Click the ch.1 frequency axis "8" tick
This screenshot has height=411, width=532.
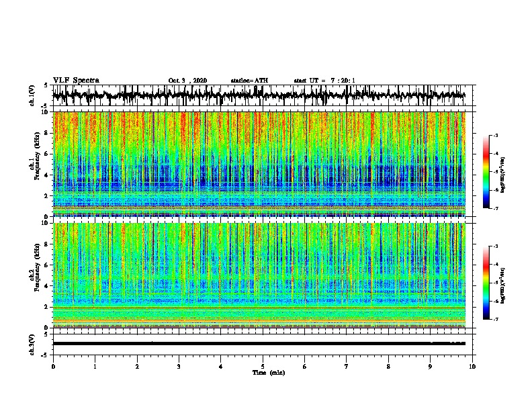point(47,133)
